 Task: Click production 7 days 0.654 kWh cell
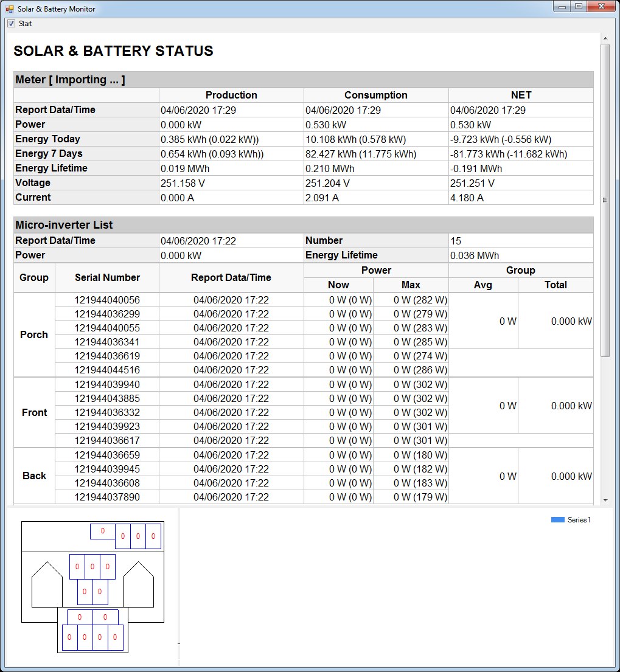tap(231, 154)
